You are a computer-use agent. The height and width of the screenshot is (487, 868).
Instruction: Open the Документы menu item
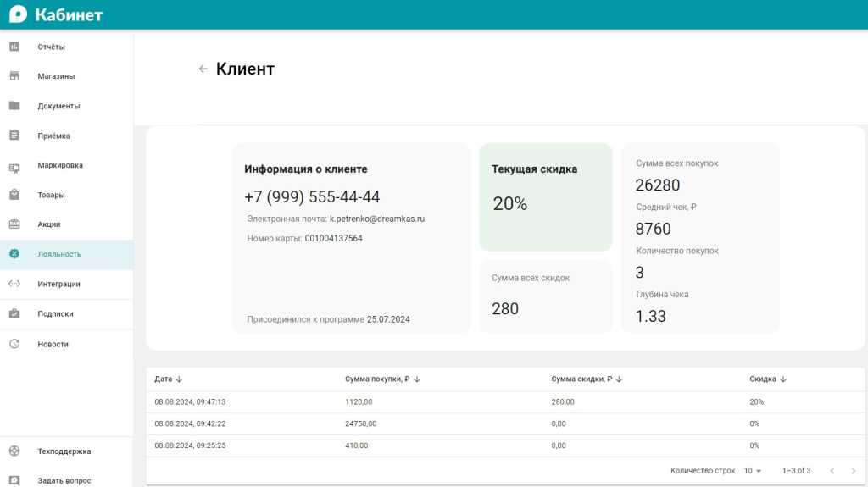point(66,106)
